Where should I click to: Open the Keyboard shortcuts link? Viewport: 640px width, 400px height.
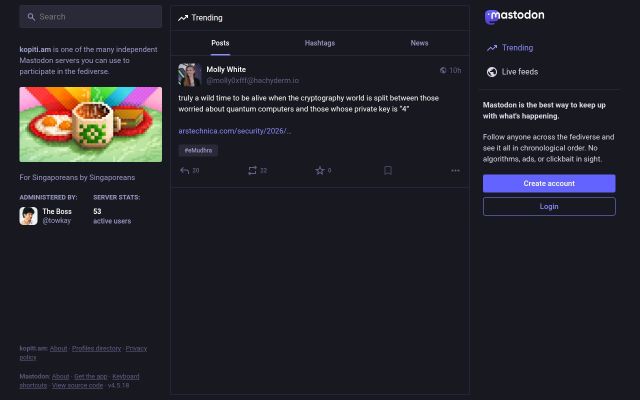(126, 376)
